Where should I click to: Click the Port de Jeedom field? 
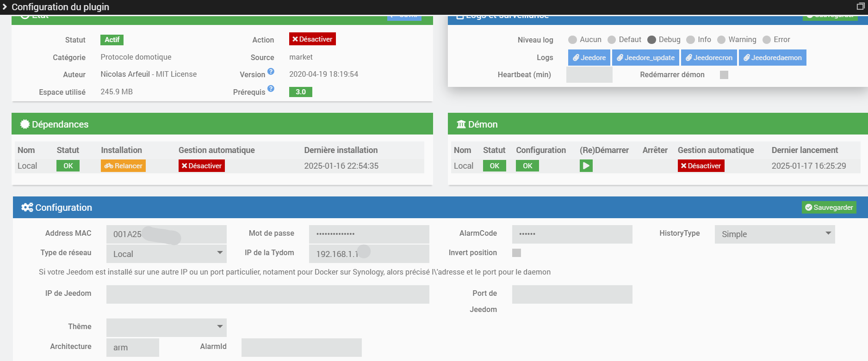click(x=572, y=294)
